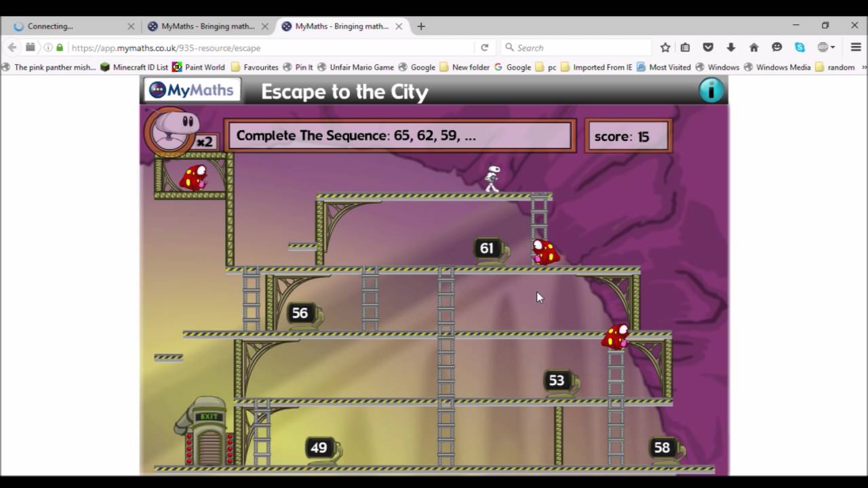Switch to the second MyMaths tab

[208, 26]
